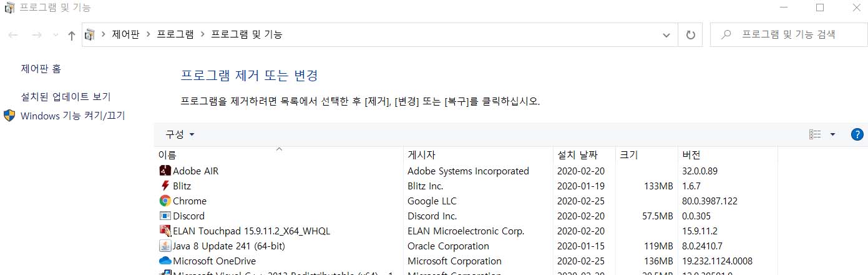Image resolution: width=868 pixels, height=275 pixels.
Task: Click the window title bar program icon
Action: [9, 8]
